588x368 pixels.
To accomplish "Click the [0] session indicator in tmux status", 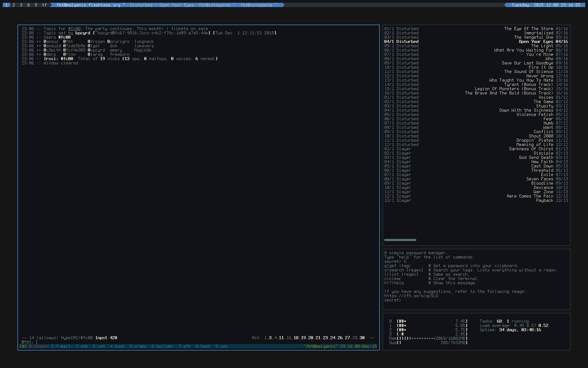I will (22, 346).
